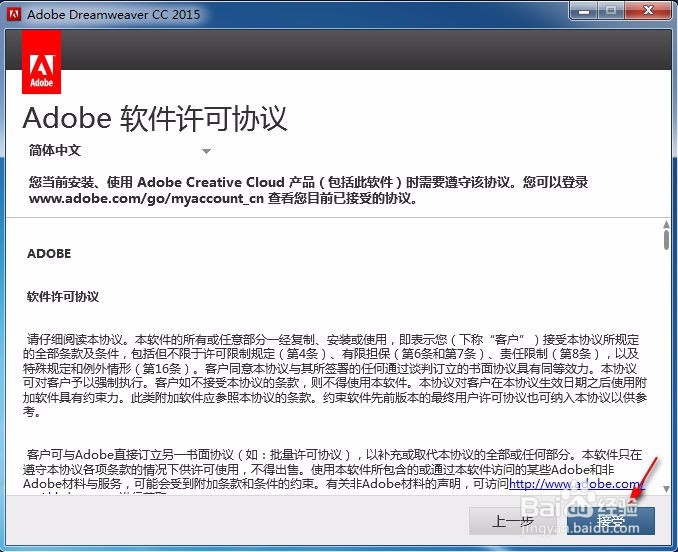Screen dimensions: 678x552
Task: Click the 'www.adobe.com/go/myaccount_cn' text
Action: (146, 198)
